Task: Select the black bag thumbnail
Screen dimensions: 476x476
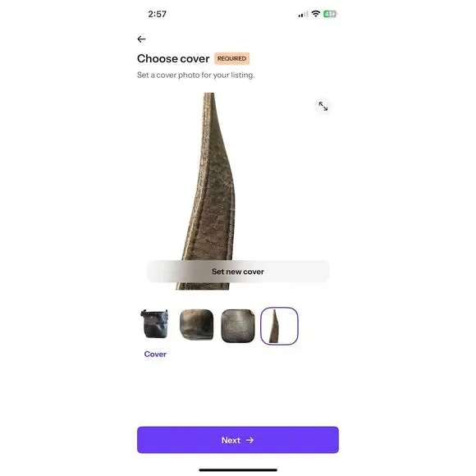Action: [155, 324]
